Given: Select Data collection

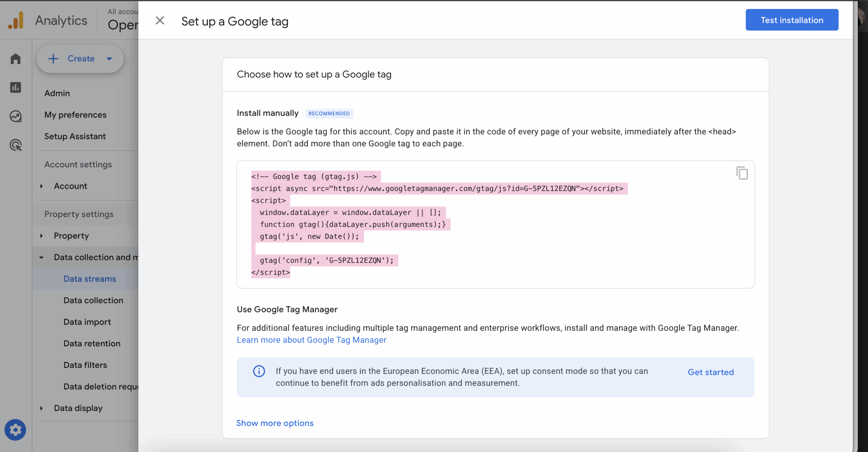Looking at the screenshot, I should click(x=93, y=300).
